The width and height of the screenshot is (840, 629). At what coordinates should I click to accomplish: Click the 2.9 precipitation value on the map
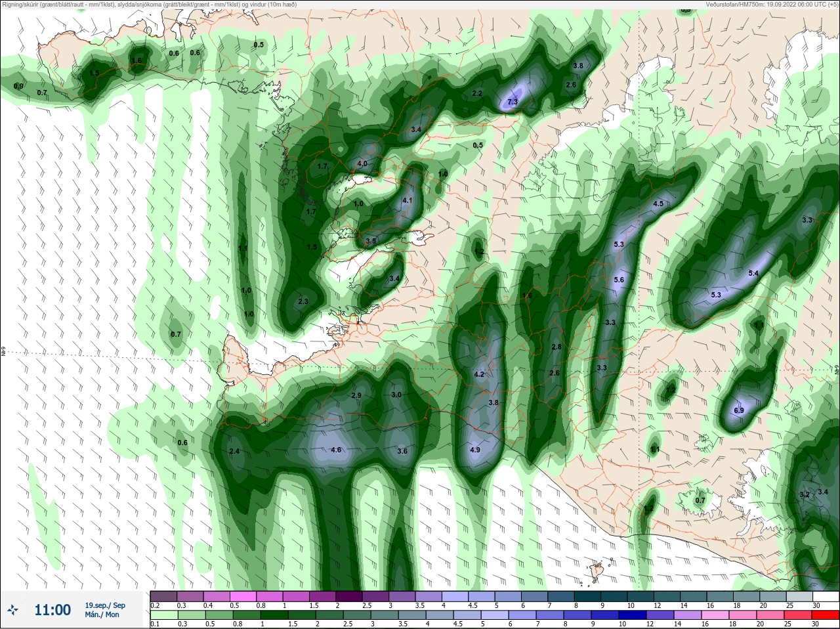click(356, 395)
